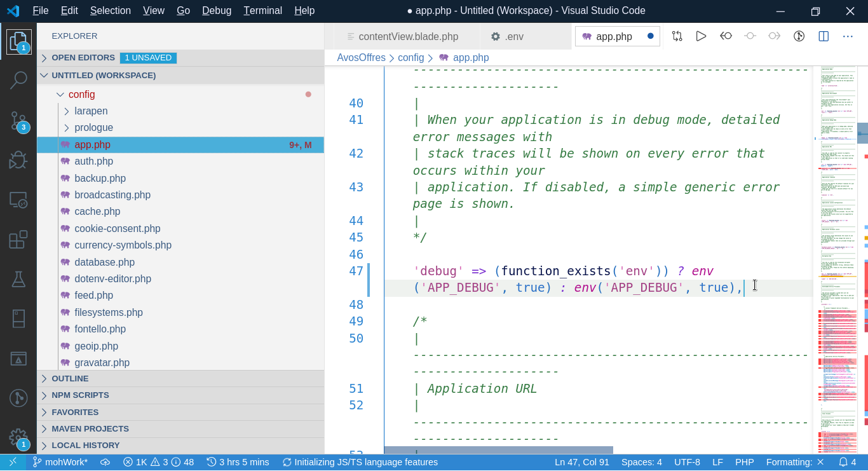Expand the Open Editors section

point(180,58)
